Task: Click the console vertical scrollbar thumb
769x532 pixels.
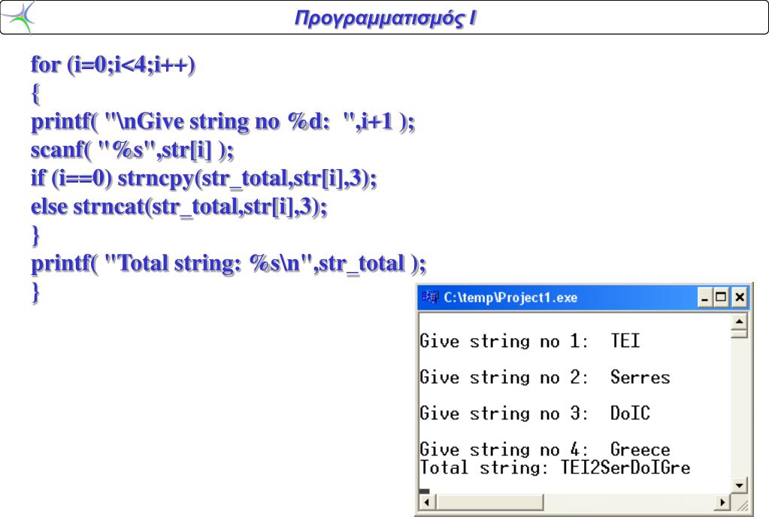Action: [739, 334]
